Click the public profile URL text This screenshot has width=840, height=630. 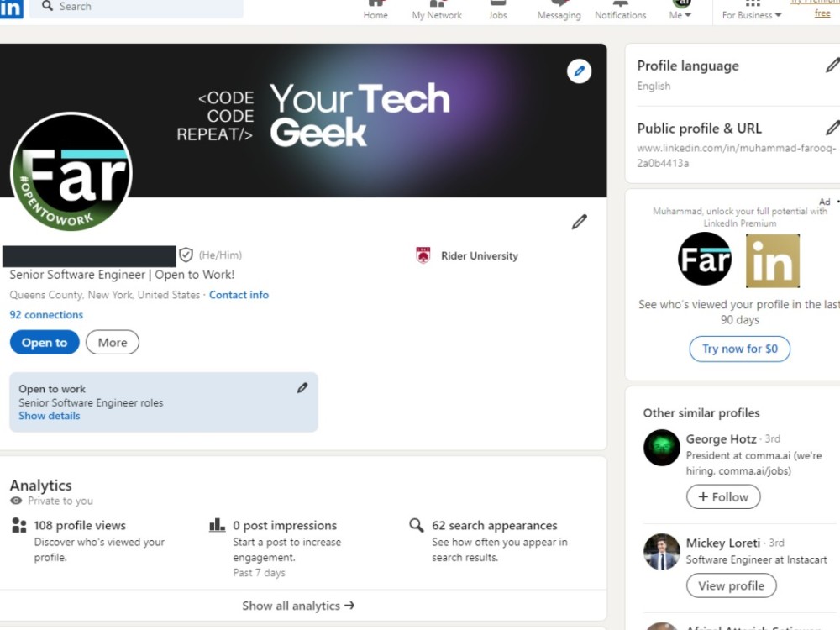point(737,155)
